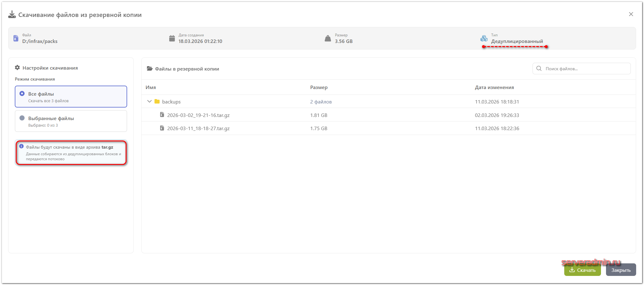The image size is (644, 285).
Task: Select file 2026-03-11_18-18-27.tar.gz
Action: pos(198,129)
